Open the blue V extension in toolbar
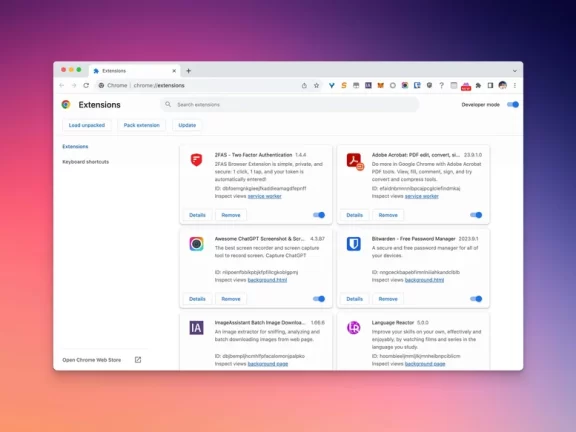 point(331,86)
